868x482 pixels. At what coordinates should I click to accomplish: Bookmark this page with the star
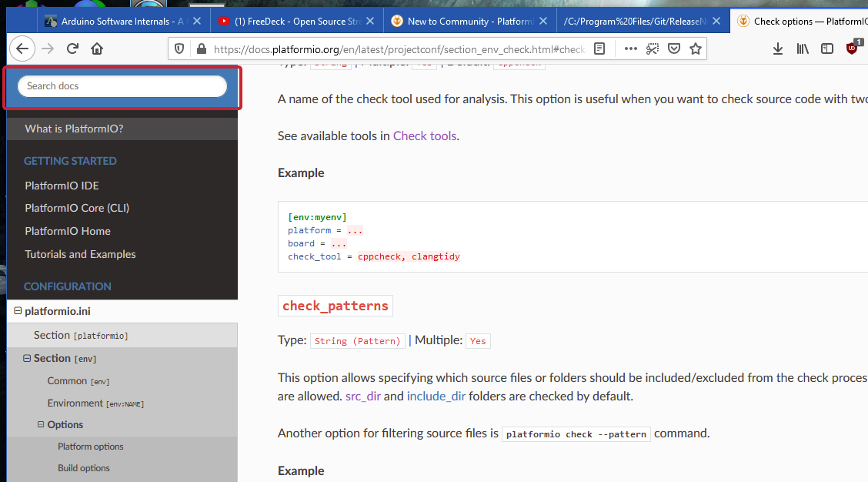click(696, 49)
